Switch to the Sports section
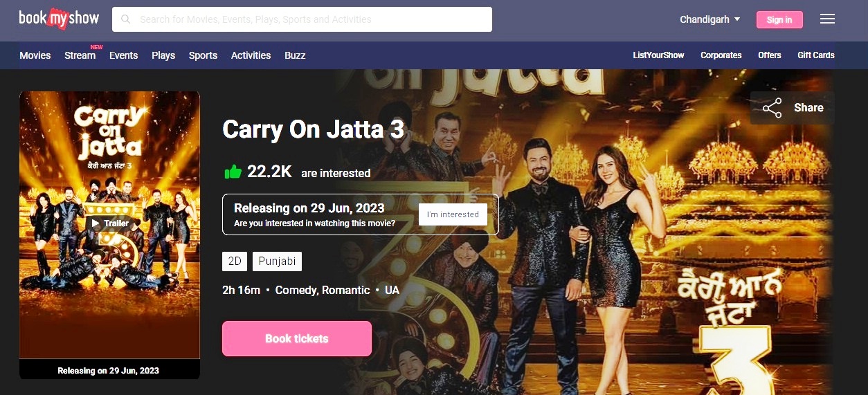868x395 pixels. click(203, 55)
